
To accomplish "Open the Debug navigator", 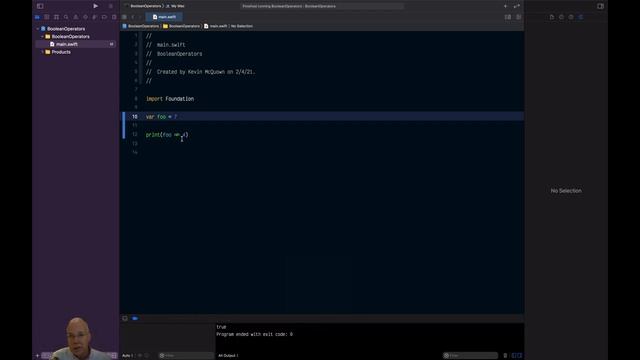I will click(x=95, y=17).
